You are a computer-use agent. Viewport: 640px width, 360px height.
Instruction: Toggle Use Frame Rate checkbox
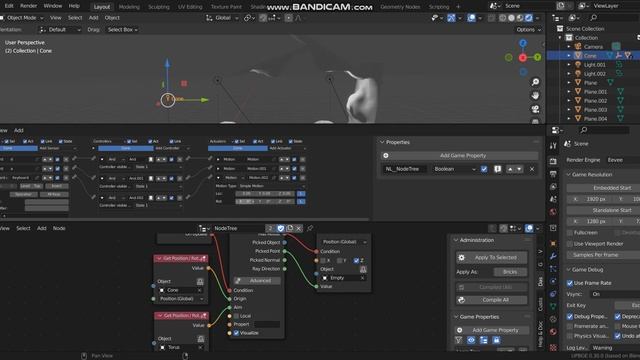tap(570, 283)
